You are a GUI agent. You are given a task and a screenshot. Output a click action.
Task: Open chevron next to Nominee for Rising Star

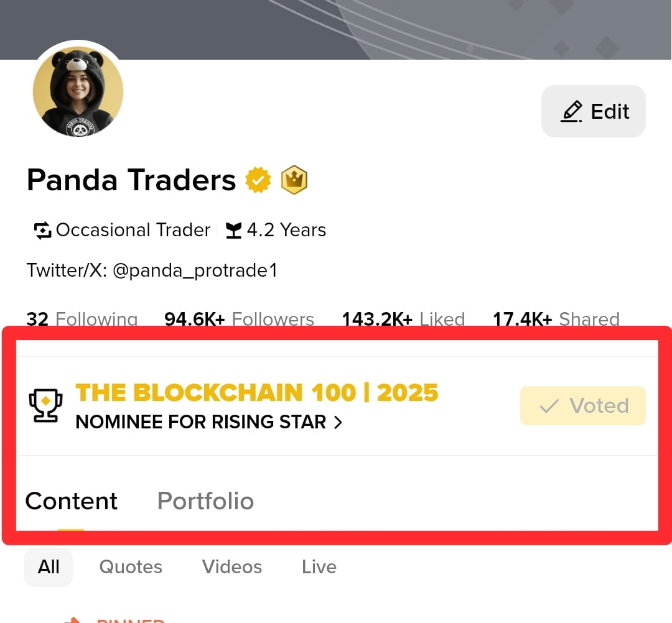(x=338, y=422)
